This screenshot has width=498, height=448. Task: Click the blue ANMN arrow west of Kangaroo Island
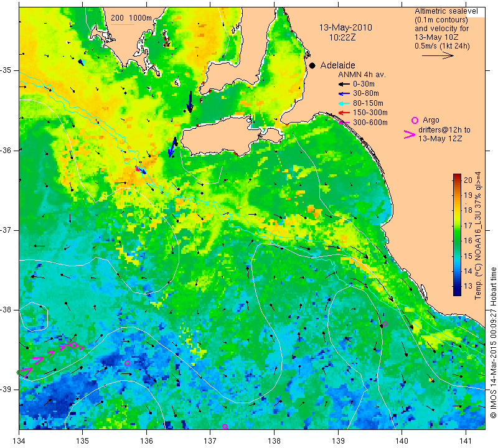click(172, 147)
